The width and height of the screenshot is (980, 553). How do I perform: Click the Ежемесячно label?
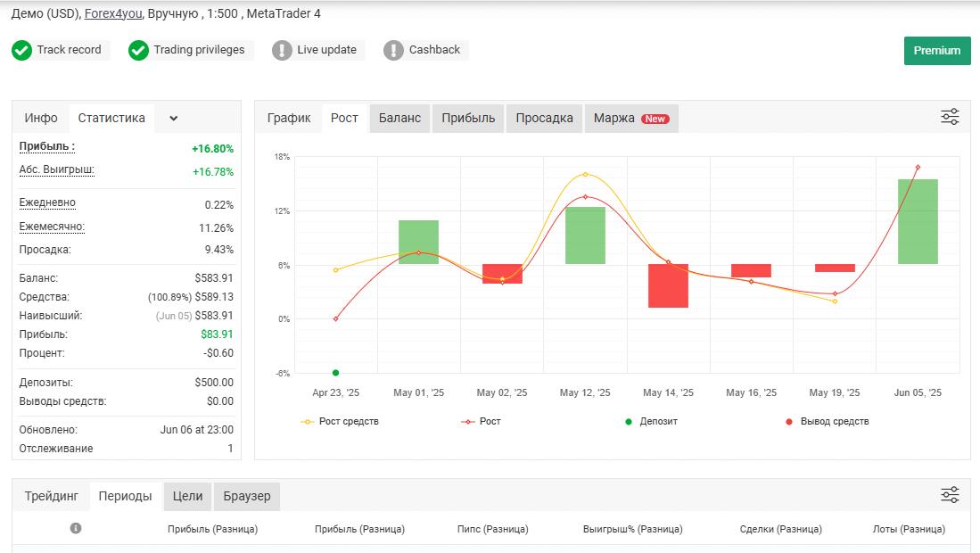52,227
